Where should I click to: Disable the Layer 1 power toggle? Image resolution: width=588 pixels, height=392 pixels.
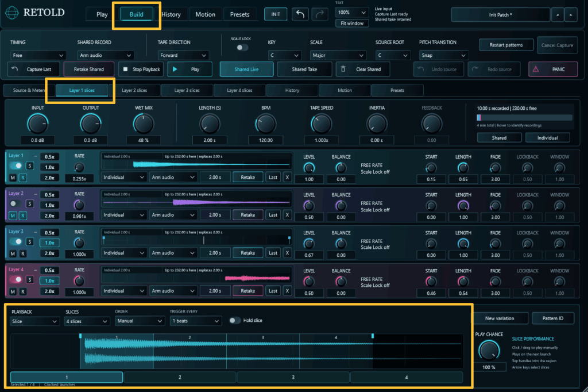(x=16, y=166)
